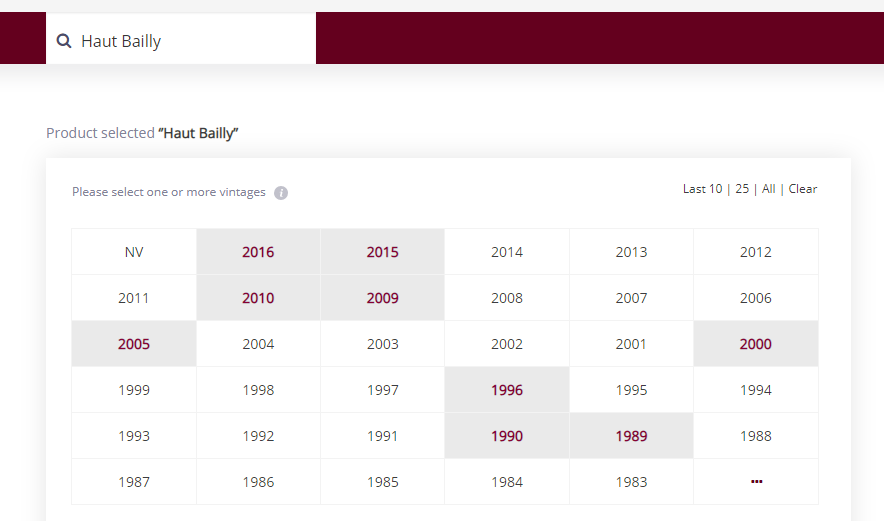Toggle the 1989 vintage selection
This screenshot has height=521, width=884.
[x=631, y=436]
